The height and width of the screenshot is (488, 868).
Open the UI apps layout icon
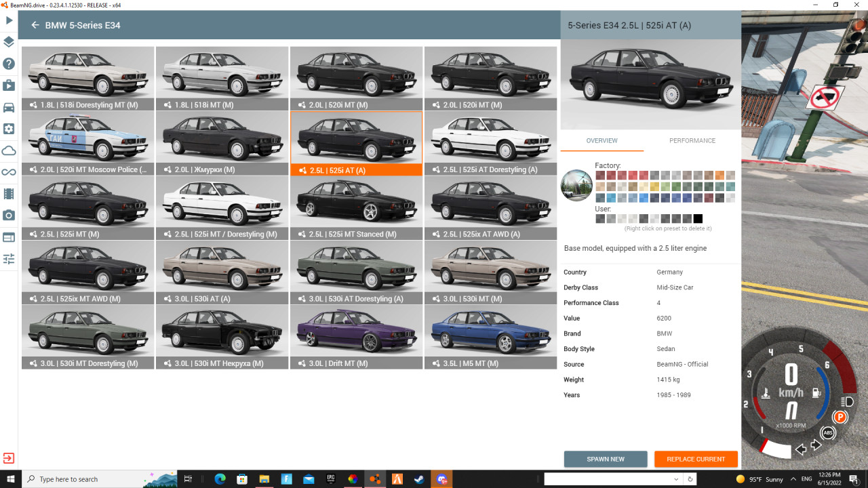coord(9,237)
